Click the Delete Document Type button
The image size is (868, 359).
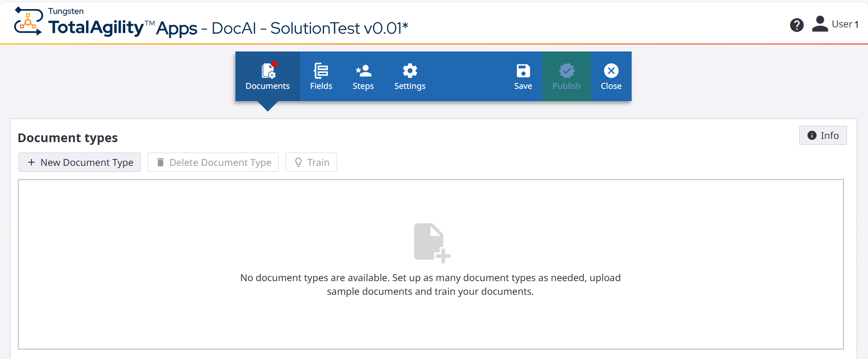tap(213, 162)
